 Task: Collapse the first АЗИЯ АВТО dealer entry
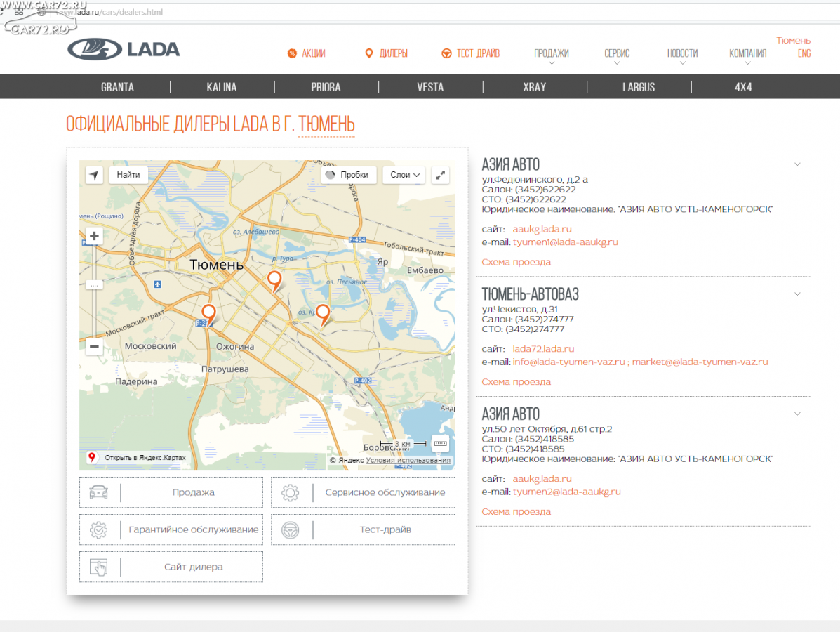797,164
